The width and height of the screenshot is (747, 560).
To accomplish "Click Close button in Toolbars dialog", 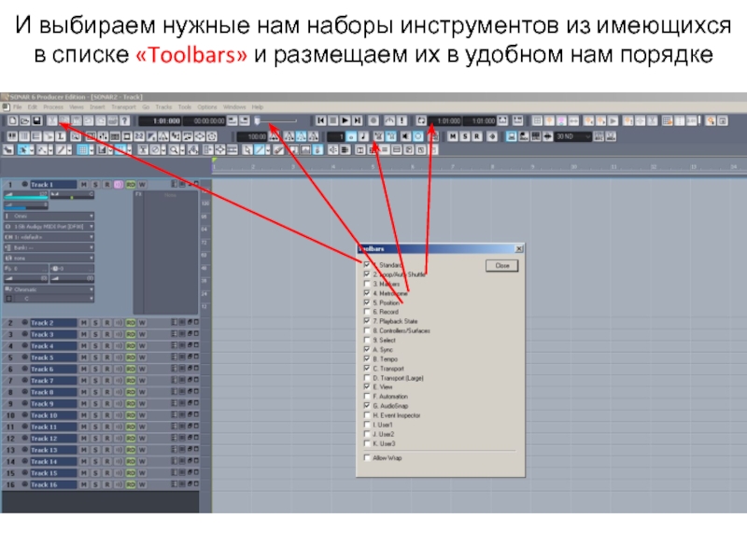I will 501,266.
